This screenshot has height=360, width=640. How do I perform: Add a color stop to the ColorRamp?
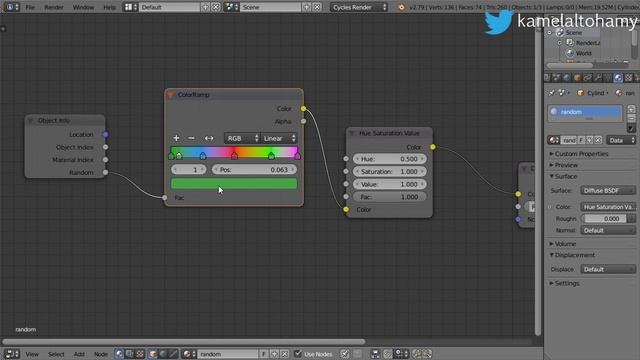coord(176,138)
